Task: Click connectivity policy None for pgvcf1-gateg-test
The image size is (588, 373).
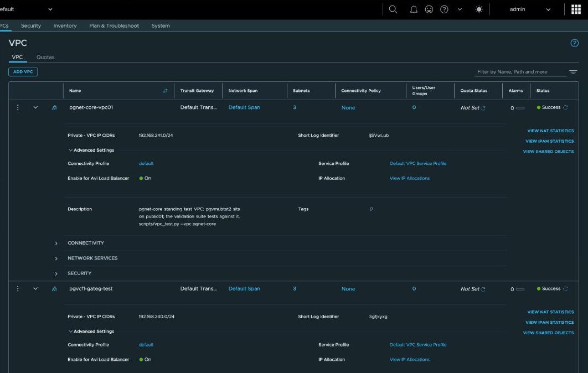Action: [348, 289]
